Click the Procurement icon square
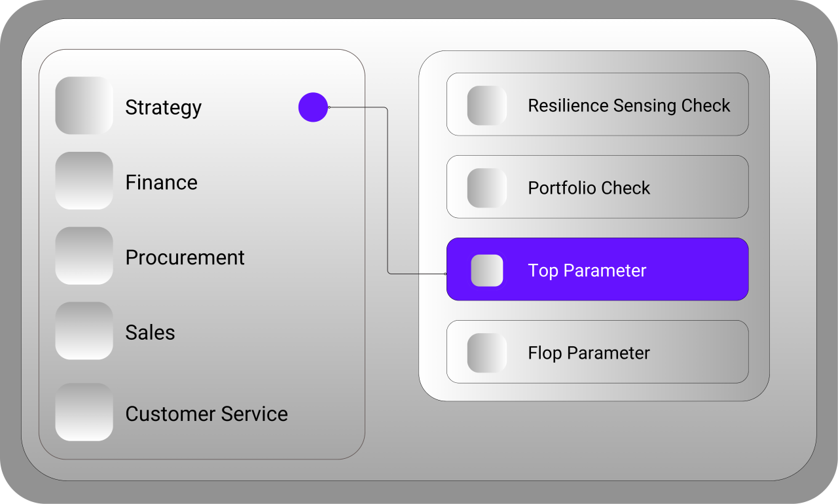838x504 pixels. pos(84,256)
